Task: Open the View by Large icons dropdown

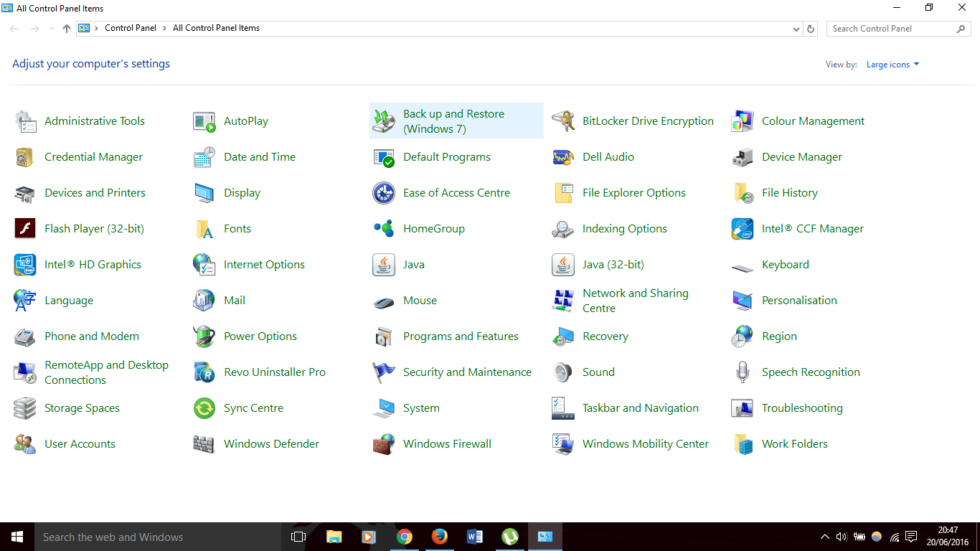Action: [x=892, y=65]
